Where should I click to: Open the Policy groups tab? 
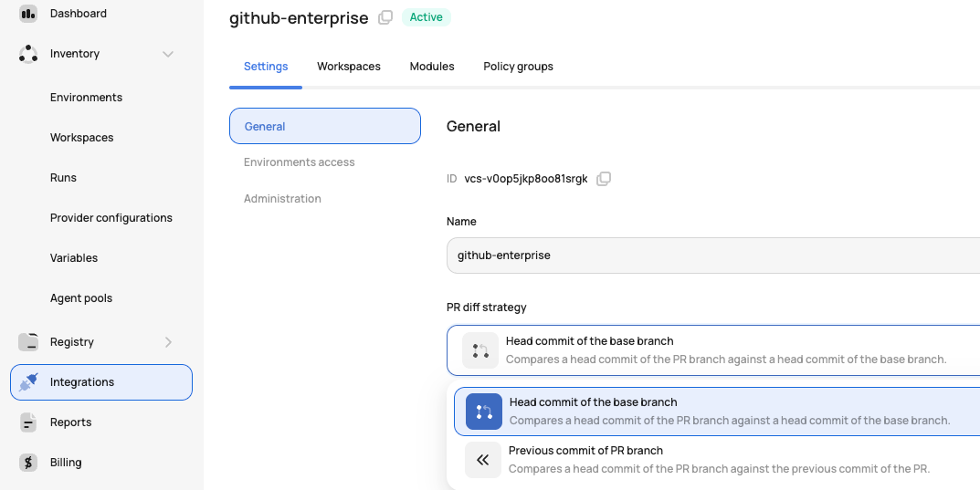[x=518, y=67]
